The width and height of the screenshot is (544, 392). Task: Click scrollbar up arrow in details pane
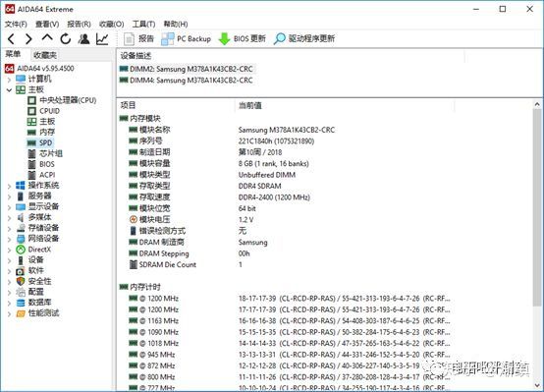(x=537, y=104)
